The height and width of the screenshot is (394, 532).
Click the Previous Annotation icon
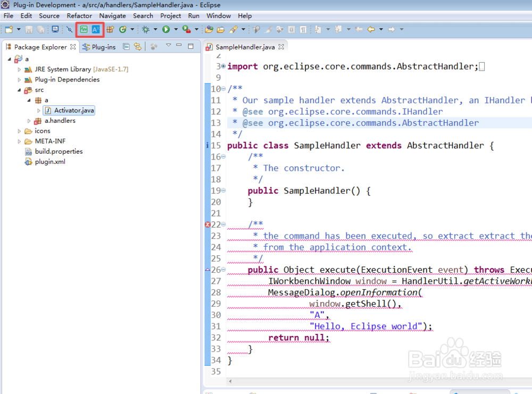pyautogui.click(x=338, y=29)
